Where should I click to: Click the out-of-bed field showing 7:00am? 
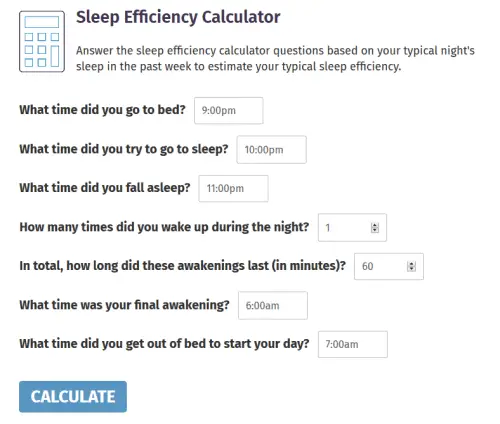[353, 344]
